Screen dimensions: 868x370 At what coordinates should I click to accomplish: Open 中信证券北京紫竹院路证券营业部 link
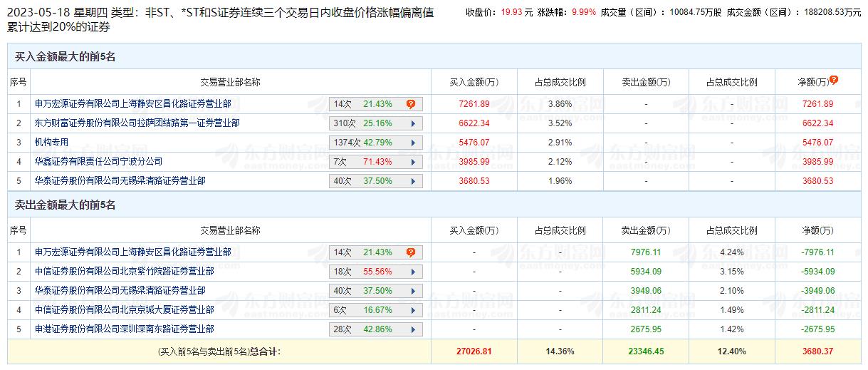click(x=125, y=272)
